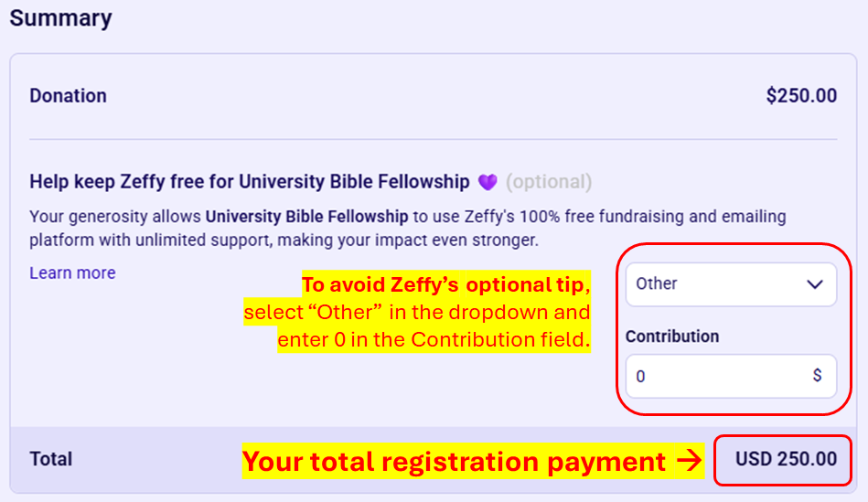Click the dollar sign in Contribution field
Screen dimensions: 868x502
pyautogui.click(x=817, y=376)
